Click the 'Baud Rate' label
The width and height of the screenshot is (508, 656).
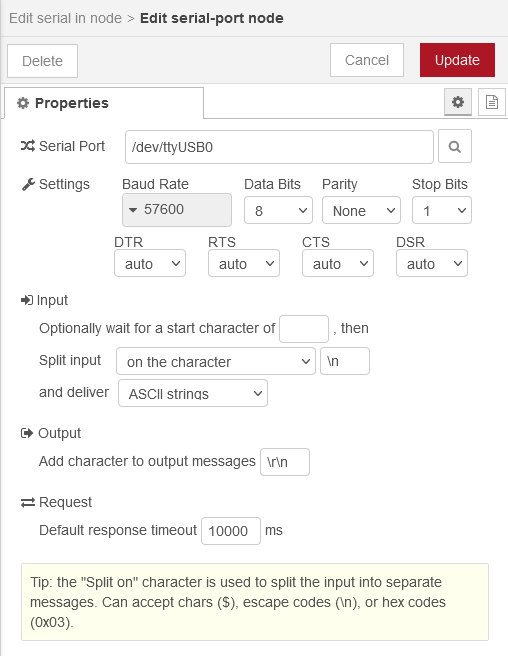pyautogui.click(x=155, y=184)
